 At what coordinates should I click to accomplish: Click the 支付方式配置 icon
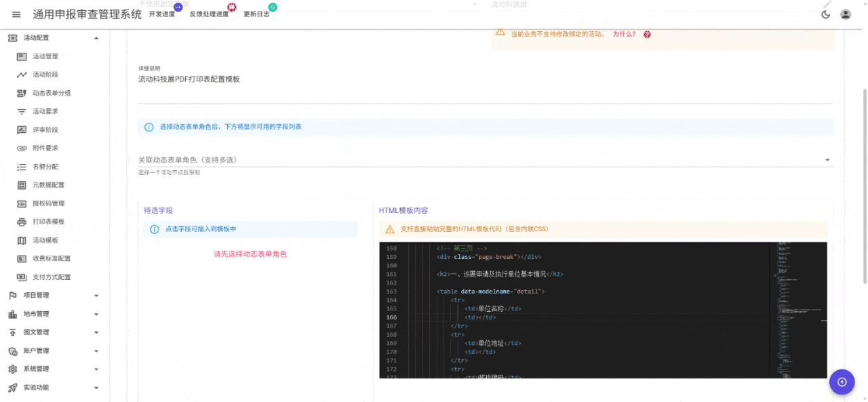pos(22,277)
